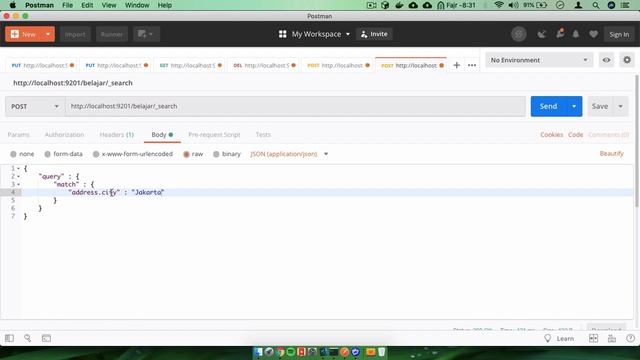Image resolution: width=640 pixels, height=360 pixels.
Task: Open the Cookies link
Action: point(551,135)
